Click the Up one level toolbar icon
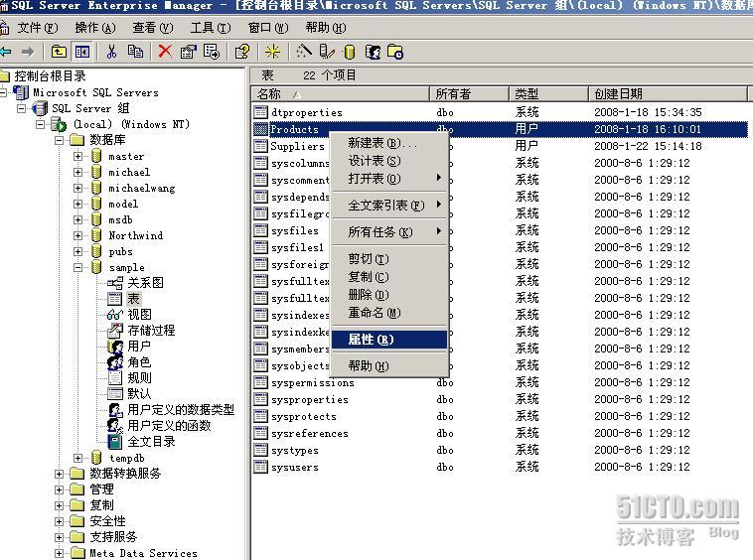 (x=59, y=52)
